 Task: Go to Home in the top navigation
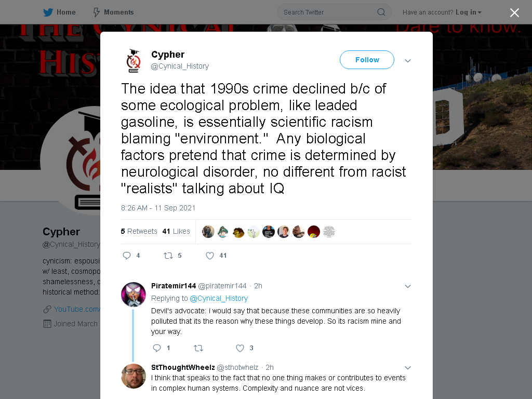[59, 12]
